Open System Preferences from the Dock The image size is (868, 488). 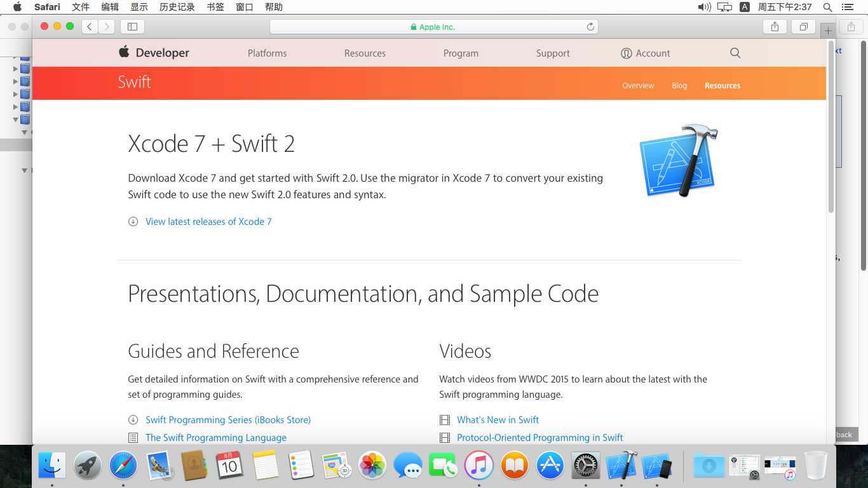point(586,466)
